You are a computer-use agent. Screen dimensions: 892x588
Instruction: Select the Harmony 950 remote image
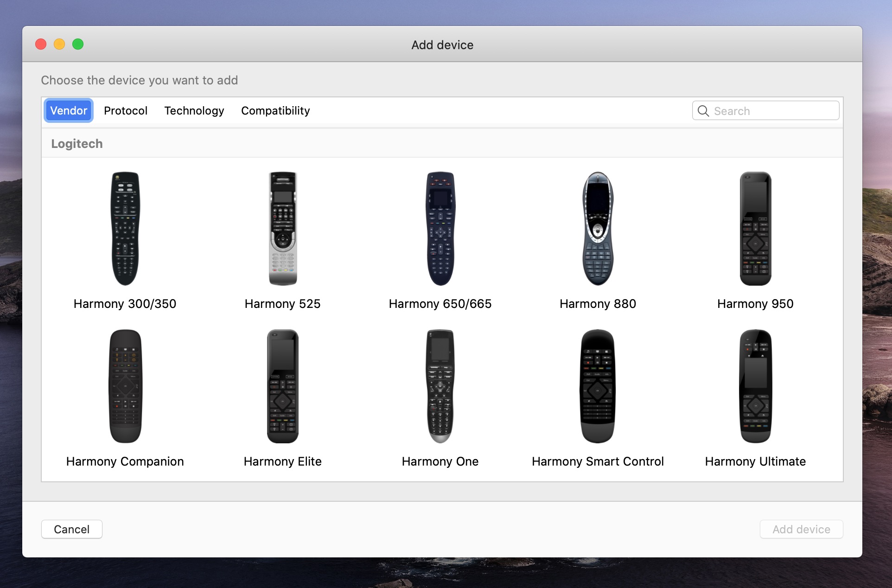(756, 229)
